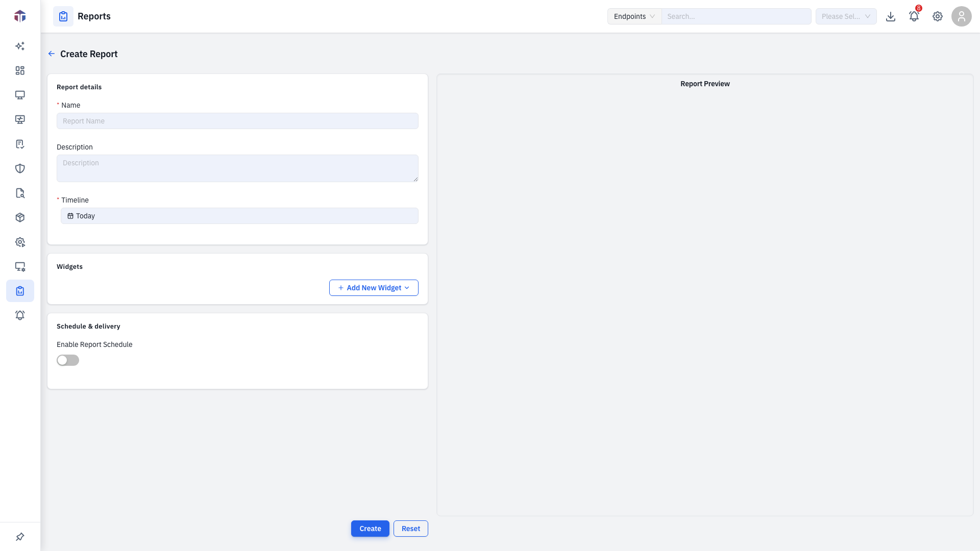Click the Create button
980x551 pixels.
click(x=370, y=529)
